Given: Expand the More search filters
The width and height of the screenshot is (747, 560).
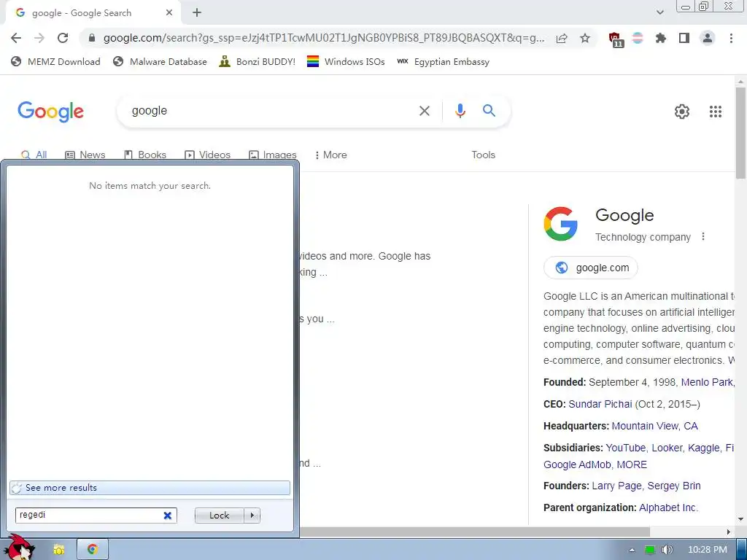Looking at the screenshot, I should click(330, 155).
